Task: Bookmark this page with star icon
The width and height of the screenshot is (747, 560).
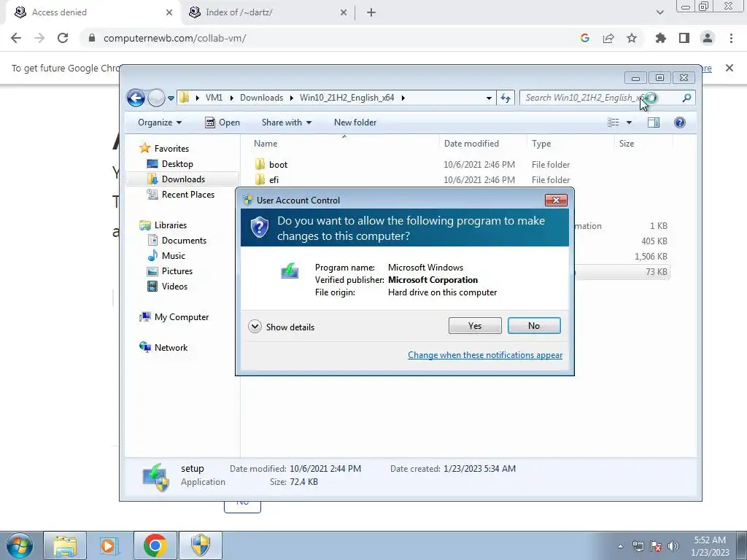Action: tap(632, 38)
